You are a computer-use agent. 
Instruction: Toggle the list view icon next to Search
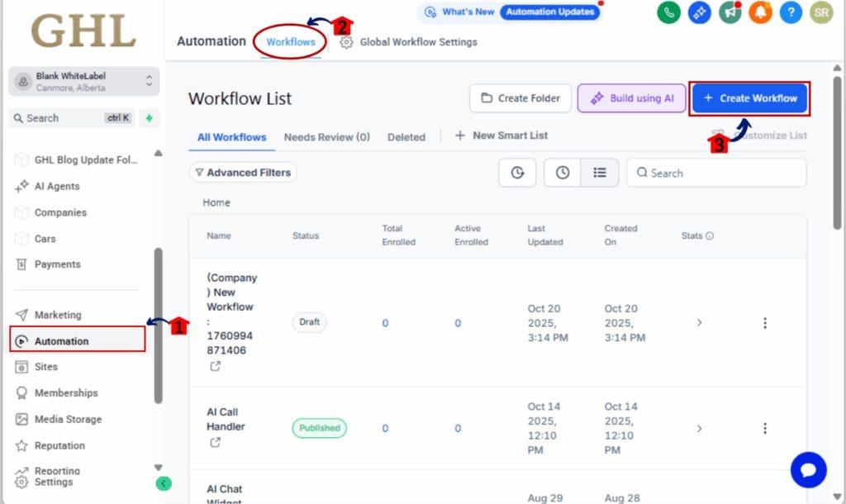(600, 172)
